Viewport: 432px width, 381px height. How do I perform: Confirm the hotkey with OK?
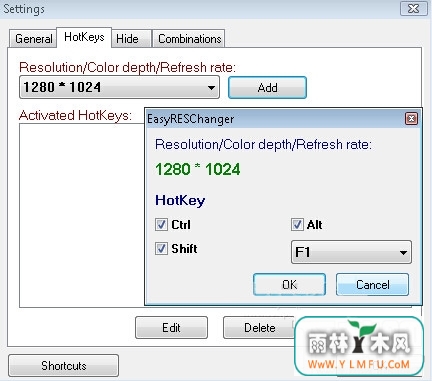pos(289,284)
